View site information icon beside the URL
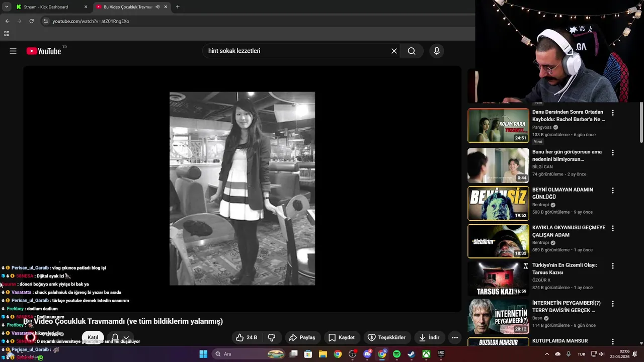 [x=46, y=21]
